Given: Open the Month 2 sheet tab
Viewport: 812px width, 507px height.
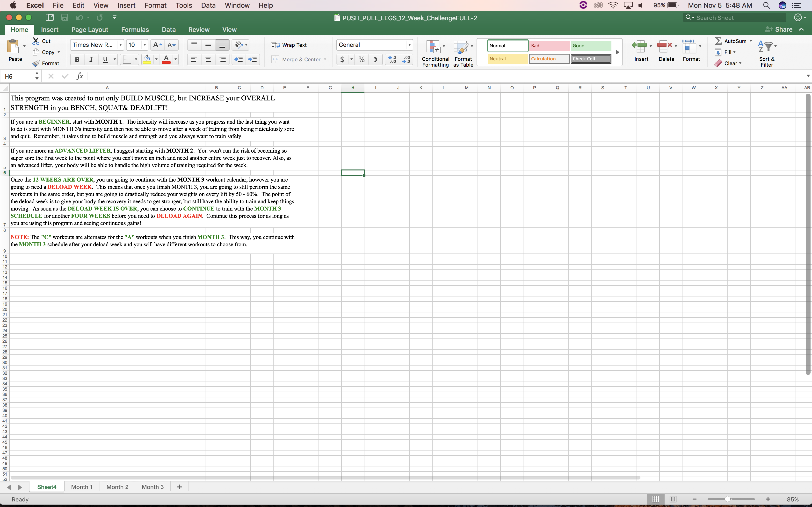Looking at the screenshot, I should point(117,487).
